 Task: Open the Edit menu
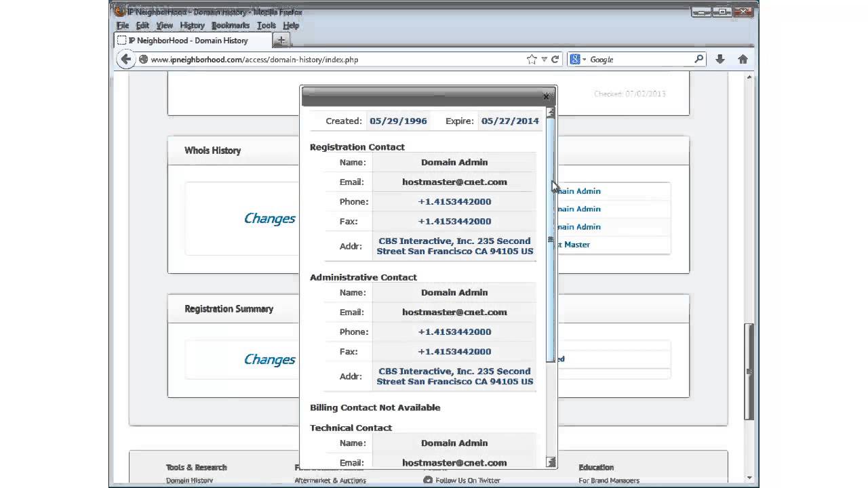click(142, 26)
